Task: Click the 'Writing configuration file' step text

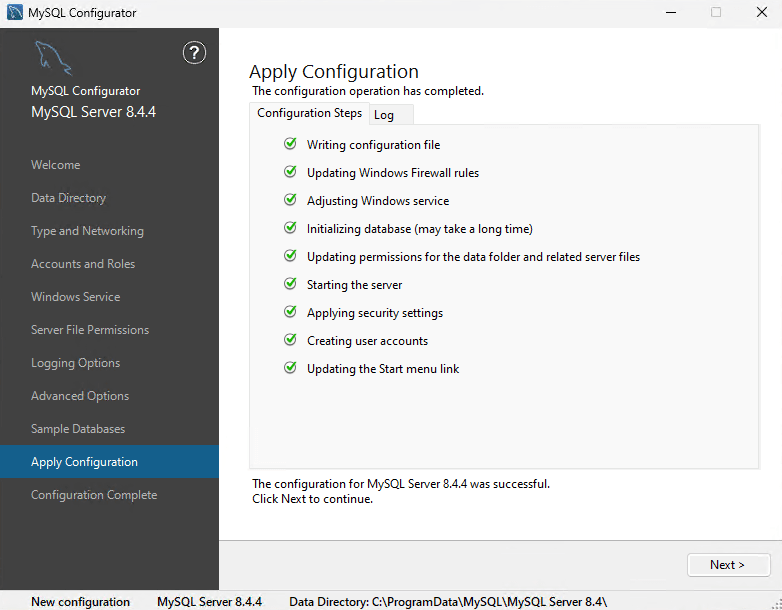Action: (x=374, y=145)
